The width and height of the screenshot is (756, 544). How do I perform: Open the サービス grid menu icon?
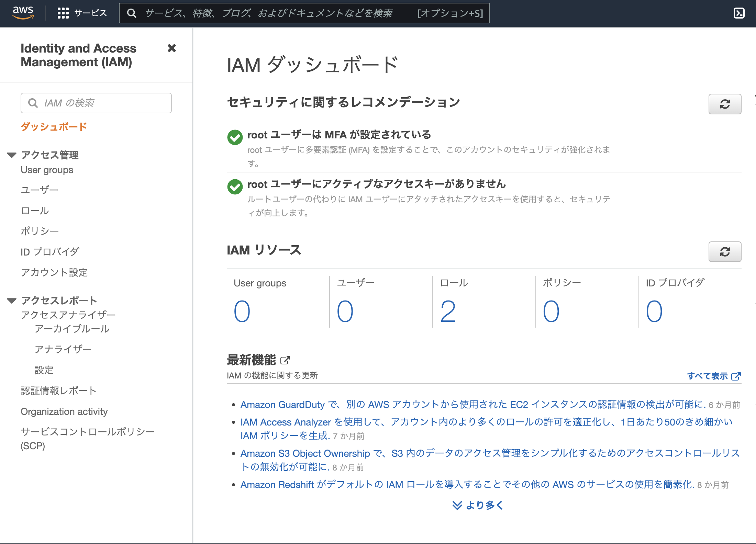point(63,13)
